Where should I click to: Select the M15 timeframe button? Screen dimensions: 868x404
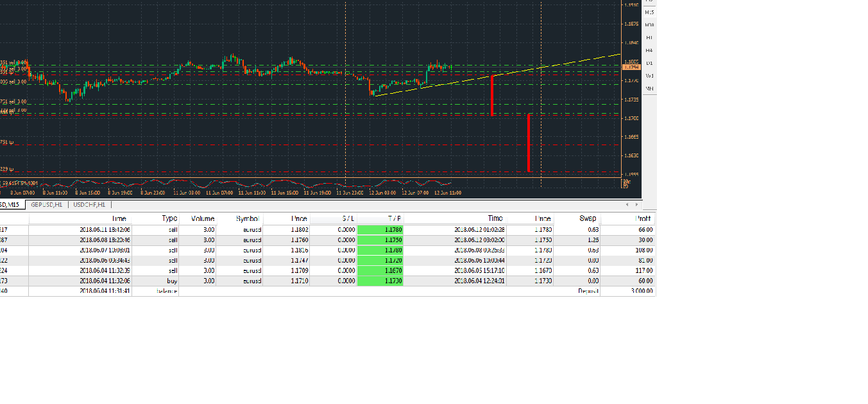pos(649,12)
